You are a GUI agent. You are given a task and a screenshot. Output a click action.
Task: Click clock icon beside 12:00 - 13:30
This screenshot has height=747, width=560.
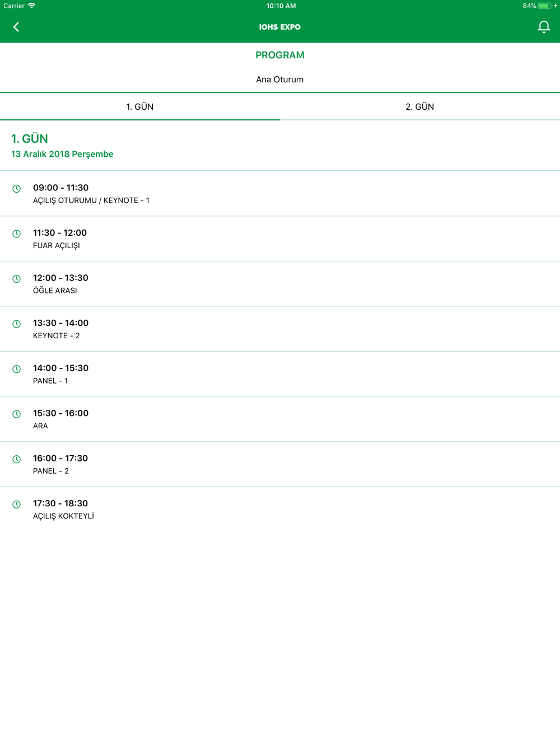point(17,279)
